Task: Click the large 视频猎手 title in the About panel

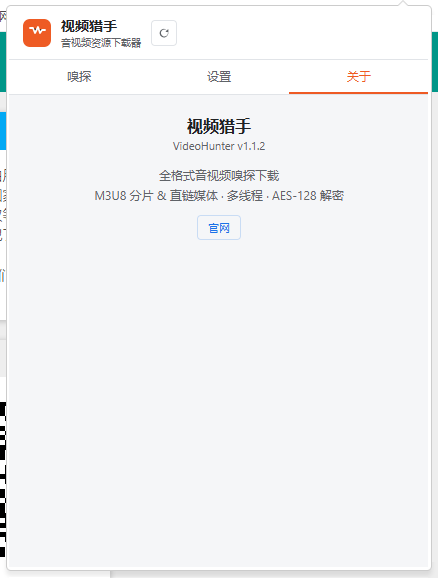Action: pyautogui.click(x=219, y=126)
